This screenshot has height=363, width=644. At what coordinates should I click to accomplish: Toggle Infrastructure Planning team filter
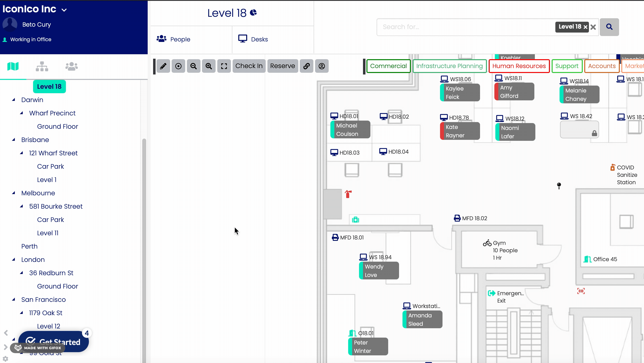(449, 66)
